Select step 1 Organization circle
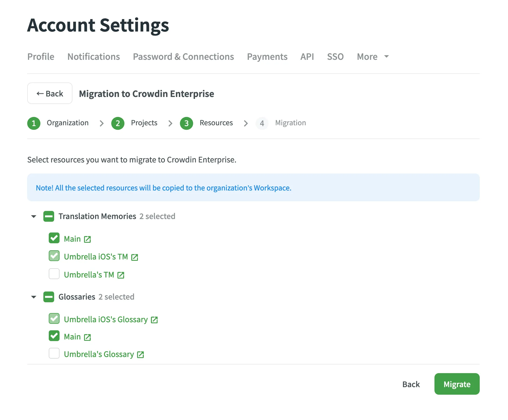 tap(34, 123)
